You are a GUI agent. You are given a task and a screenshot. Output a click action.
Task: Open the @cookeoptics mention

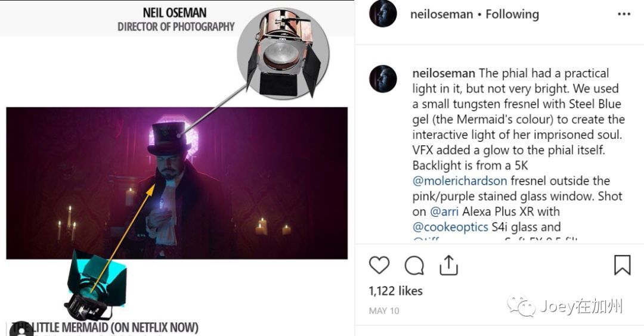(x=450, y=227)
